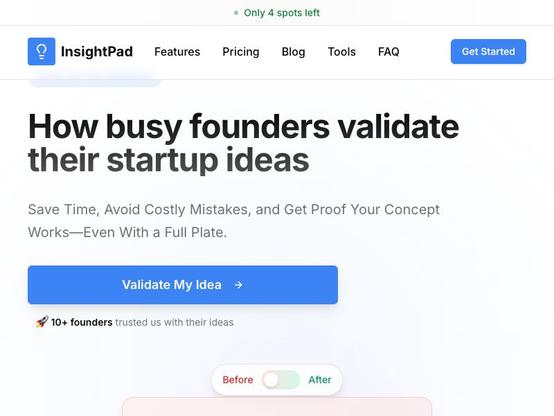
Task: Click the 10+ founders trusted us text
Action: [142, 322]
